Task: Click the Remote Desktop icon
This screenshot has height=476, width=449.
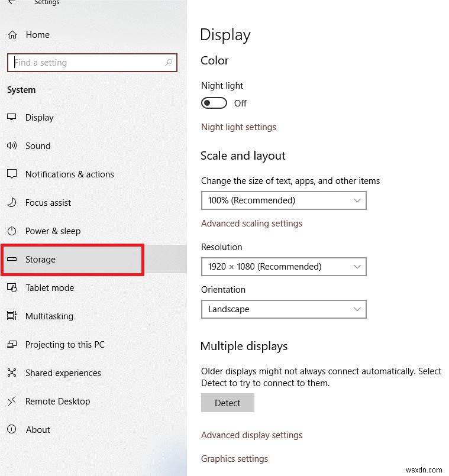Action: click(x=12, y=401)
